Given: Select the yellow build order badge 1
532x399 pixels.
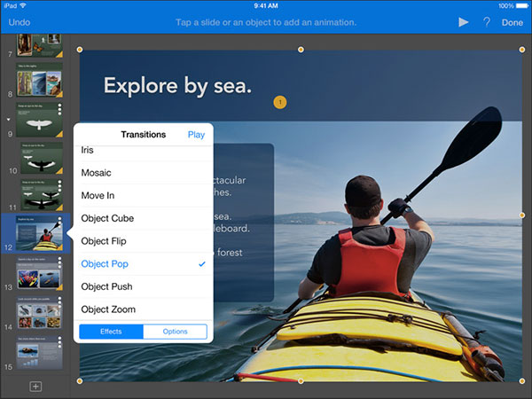Looking at the screenshot, I should coord(280,102).
